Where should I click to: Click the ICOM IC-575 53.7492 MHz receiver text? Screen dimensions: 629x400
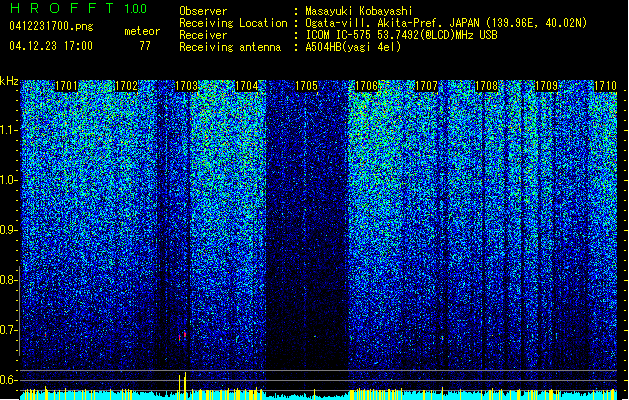click(x=401, y=35)
